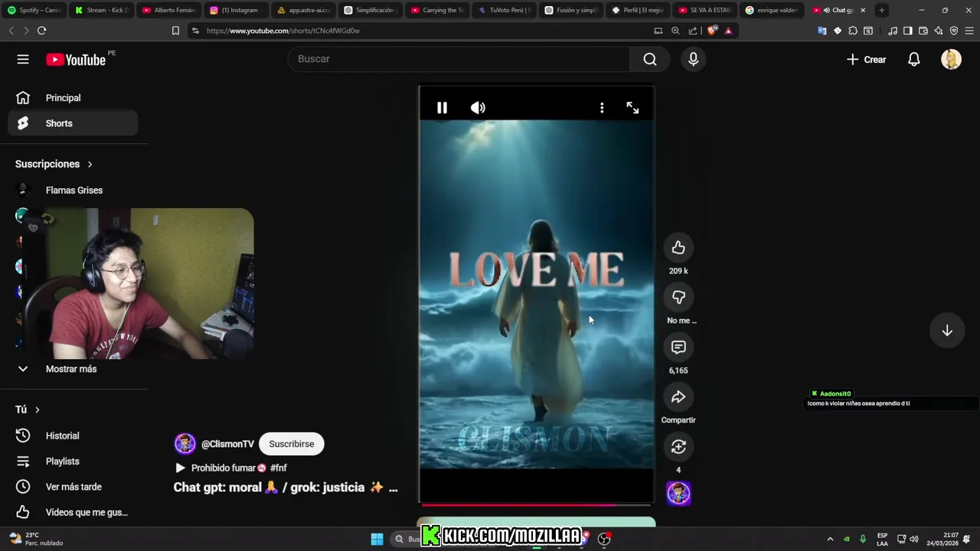The image size is (980, 551).
Task: Open the comments for this Short
Action: (678, 347)
